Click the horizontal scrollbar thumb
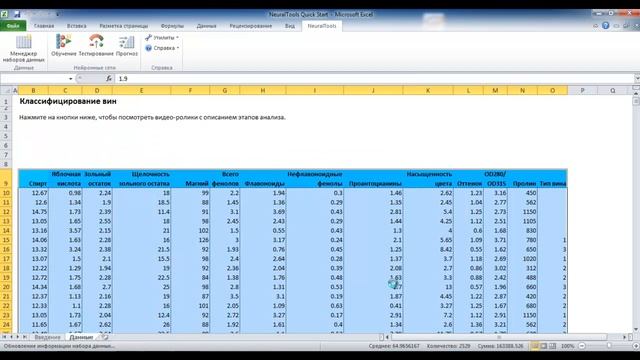 pyautogui.click(x=498, y=338)
